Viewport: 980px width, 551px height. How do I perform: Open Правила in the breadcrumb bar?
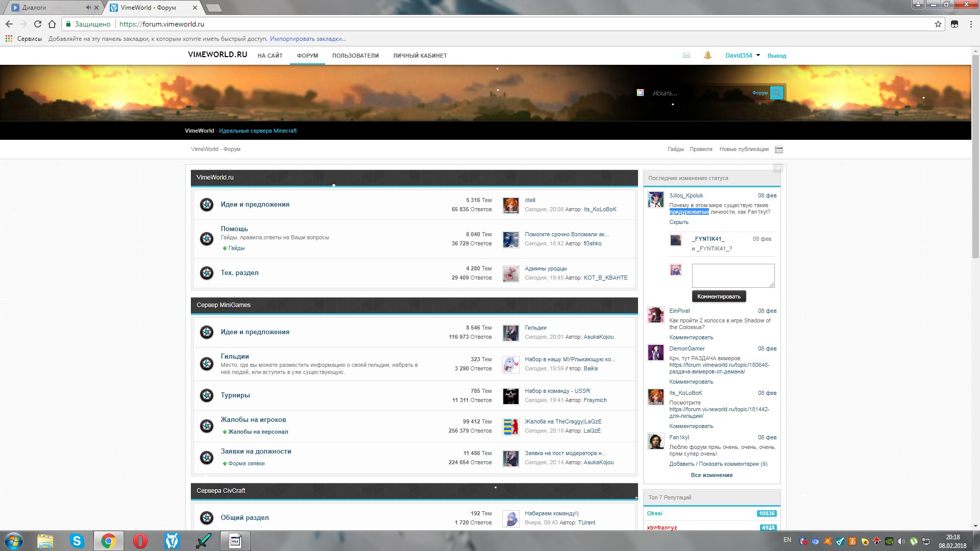click(x=701, y=149)
